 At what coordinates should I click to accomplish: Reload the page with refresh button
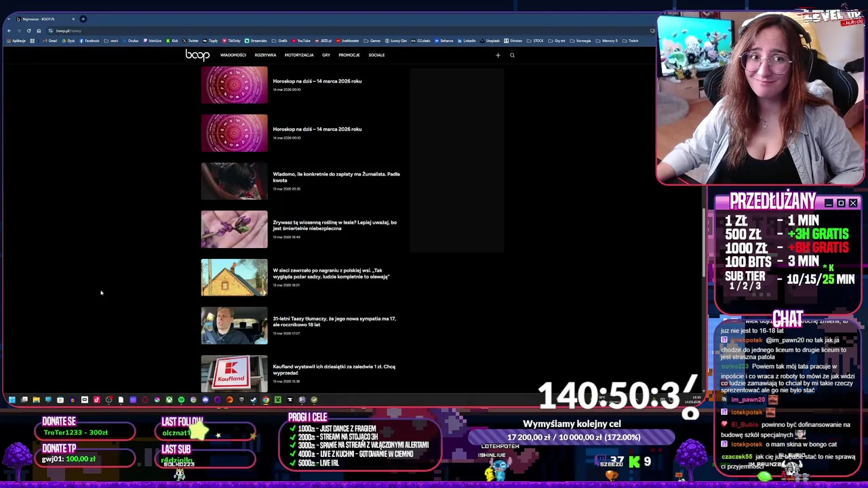coord(28,30)
